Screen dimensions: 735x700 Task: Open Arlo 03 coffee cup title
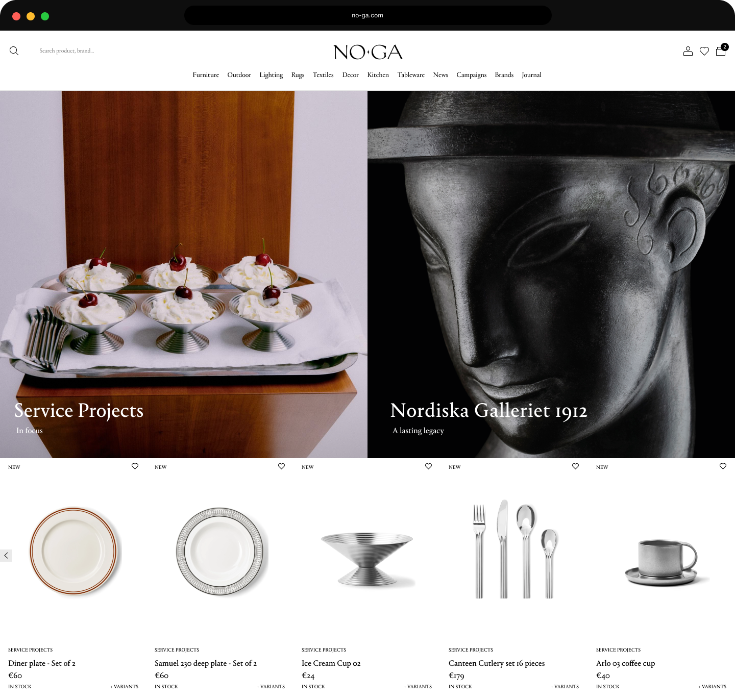625,663
